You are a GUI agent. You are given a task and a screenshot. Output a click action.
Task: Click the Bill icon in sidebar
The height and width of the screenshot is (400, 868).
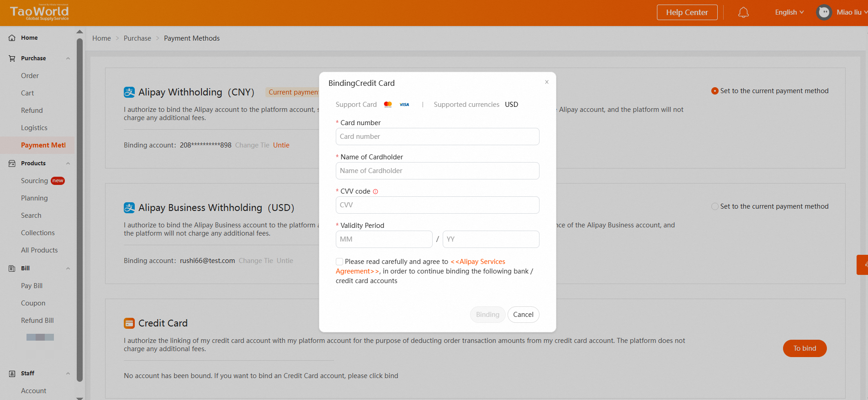point(12,268)
